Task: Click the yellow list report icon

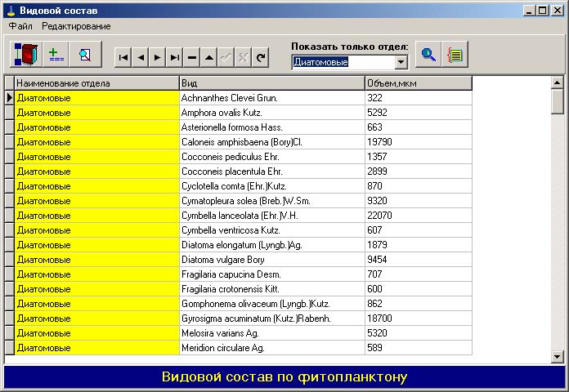Action: point(455,55)
